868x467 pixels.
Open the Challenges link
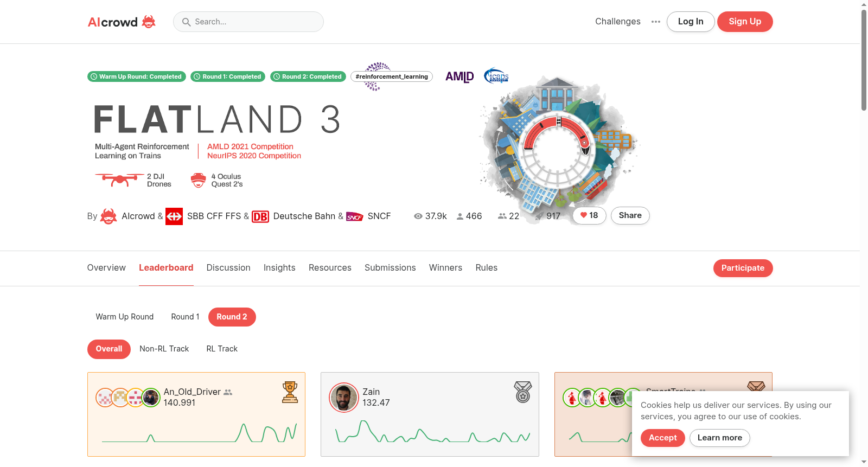click(618, 22)
